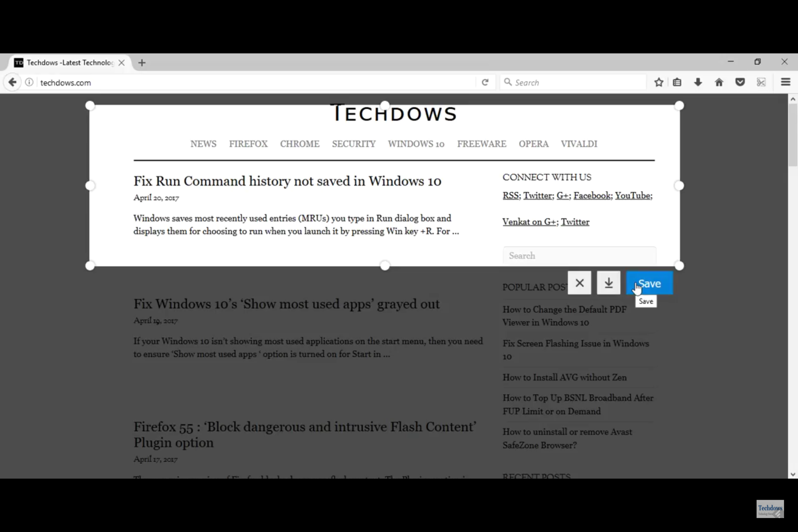Click the Save button in toolbar
This screenshot has height=532, width=798.
649,283
